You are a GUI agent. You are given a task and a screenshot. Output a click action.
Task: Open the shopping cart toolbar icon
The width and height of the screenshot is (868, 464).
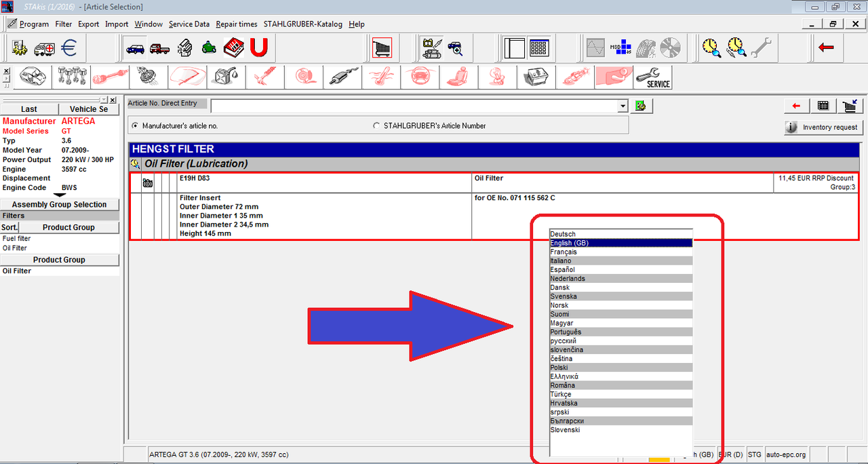[382, 48]
